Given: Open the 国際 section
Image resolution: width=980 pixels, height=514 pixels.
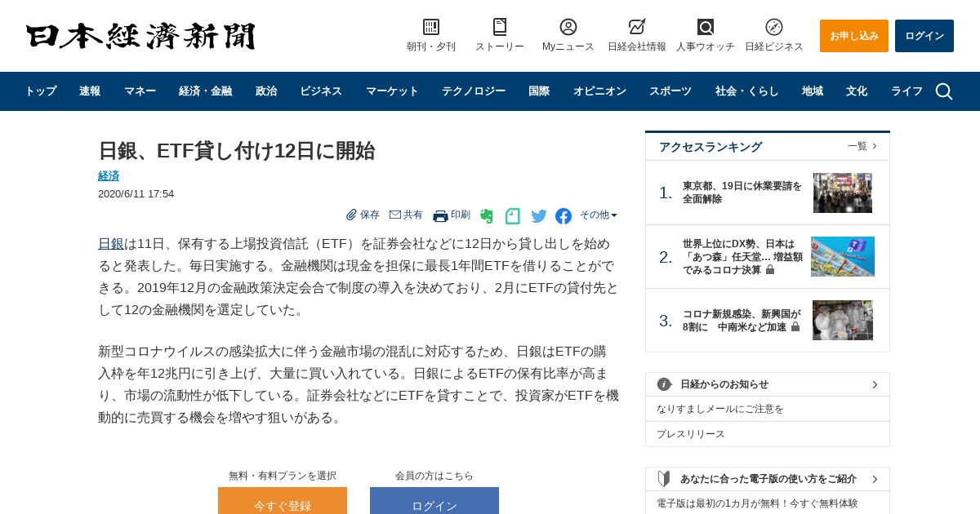Looking at the screenshot, I should (539, 91).
